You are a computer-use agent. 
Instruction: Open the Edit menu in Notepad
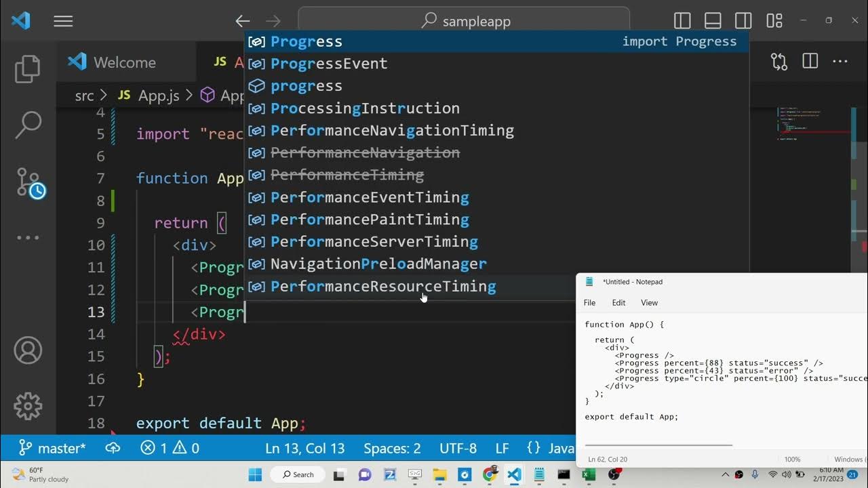coord(618,302)
